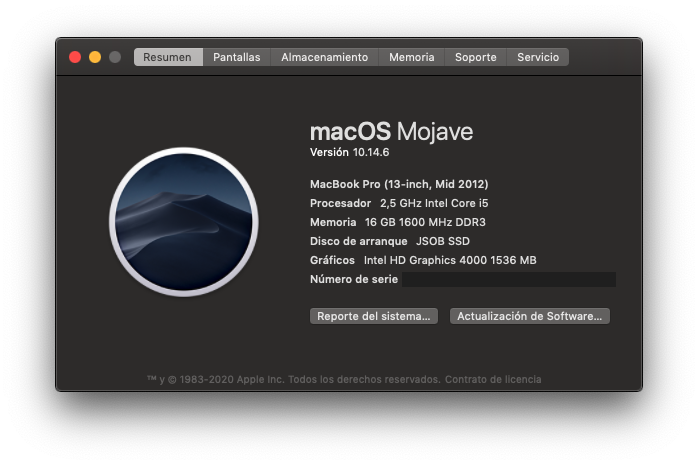Click the Disco de arranque label
Image resolution: width=698 pixels, height=465 pixels.
click(x=359, y=241)
